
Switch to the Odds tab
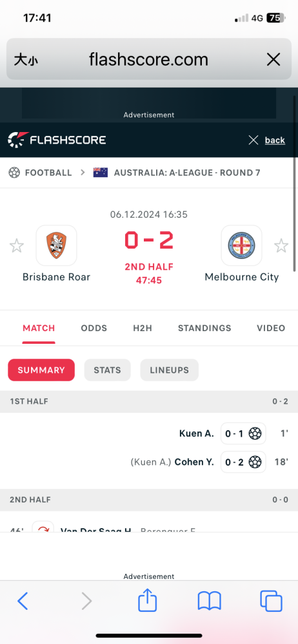click(x=94, y=328)
